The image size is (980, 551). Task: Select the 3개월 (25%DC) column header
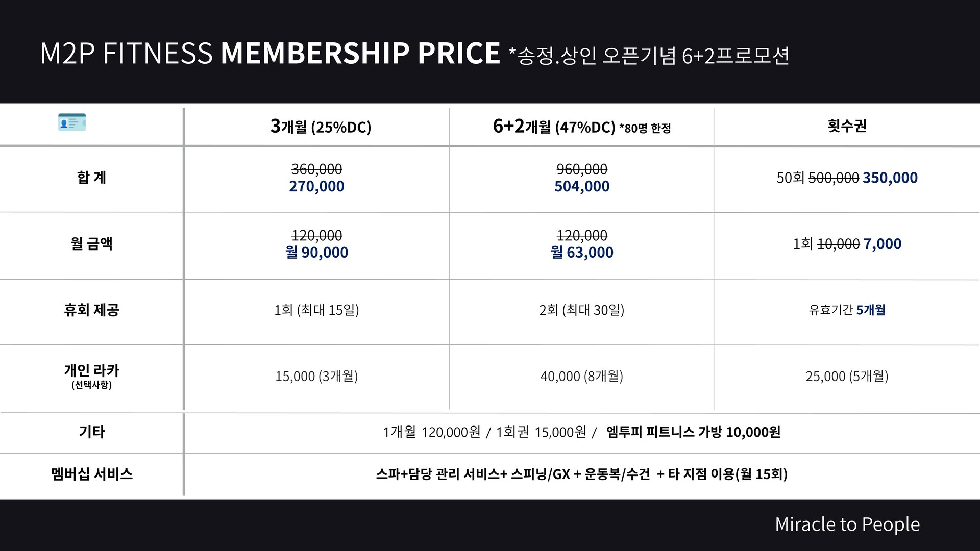(x=321, y=126)
